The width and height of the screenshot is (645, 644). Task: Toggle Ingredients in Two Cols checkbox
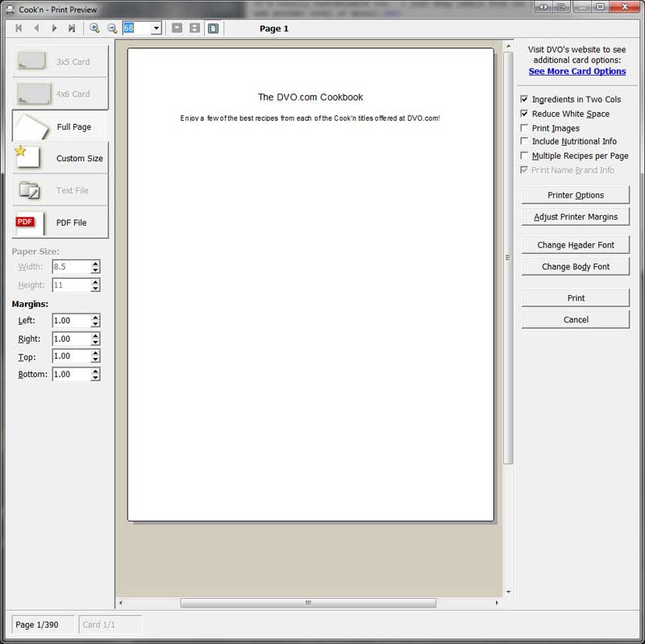(524, 99)
